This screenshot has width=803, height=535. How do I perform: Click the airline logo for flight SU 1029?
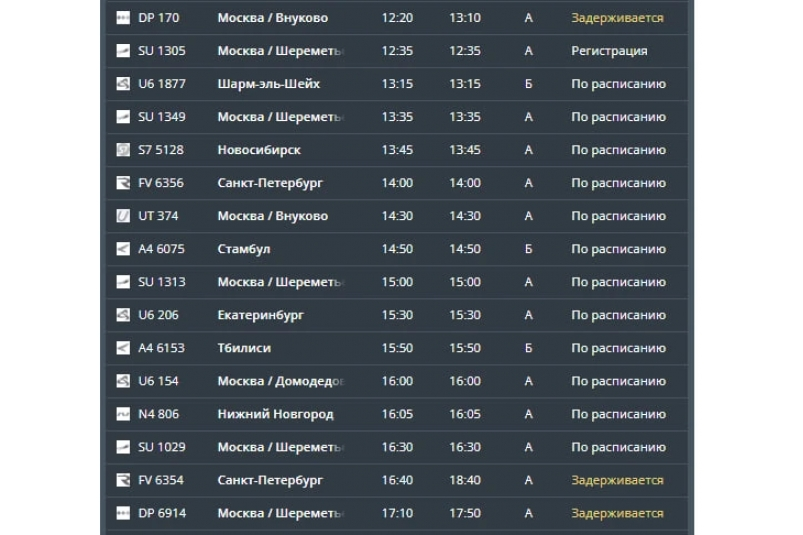pos(123,447)
